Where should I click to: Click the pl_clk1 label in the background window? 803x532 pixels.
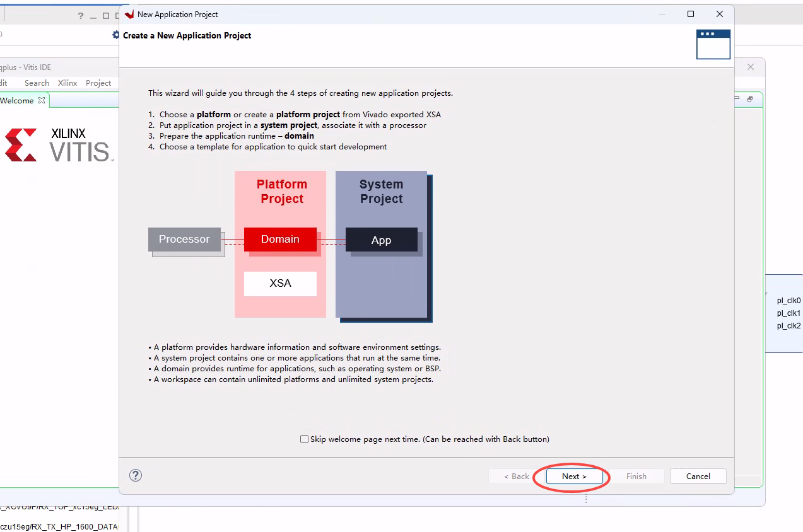788,313
